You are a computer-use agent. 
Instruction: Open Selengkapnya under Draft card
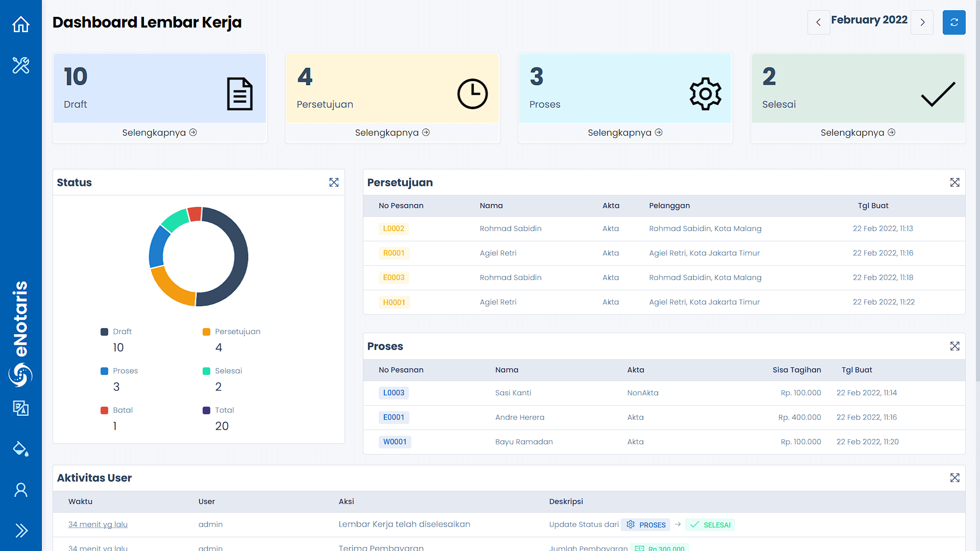pos(160,133)
